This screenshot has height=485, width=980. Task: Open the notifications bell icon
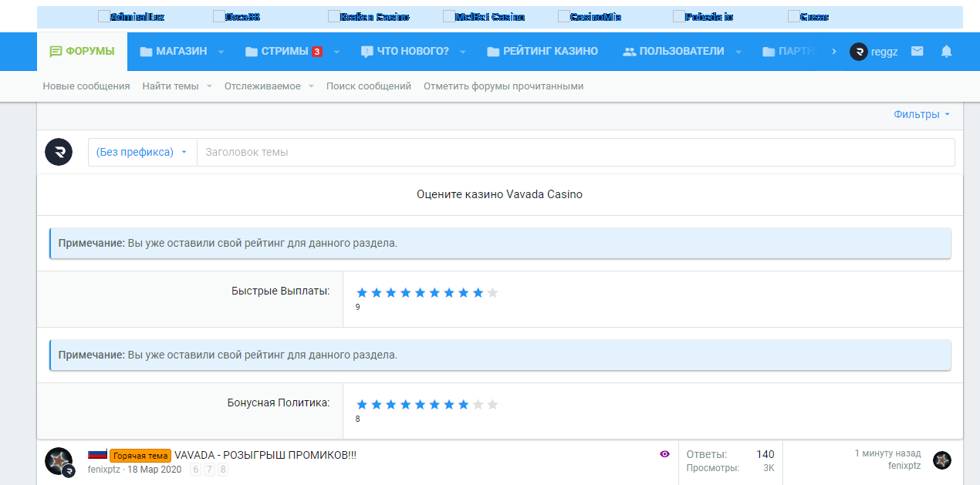pos(946,52)
